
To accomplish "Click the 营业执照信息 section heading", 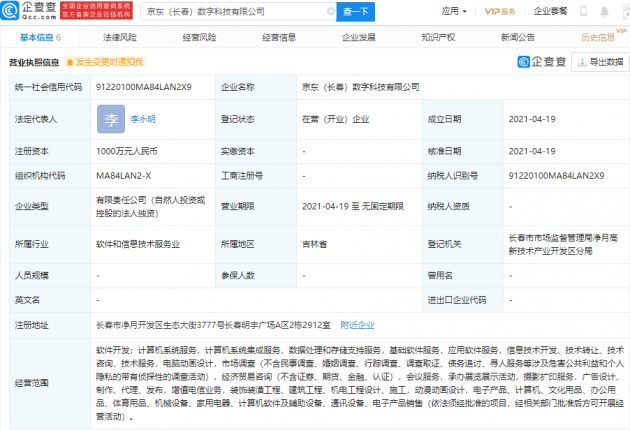I will click(34, 62).
